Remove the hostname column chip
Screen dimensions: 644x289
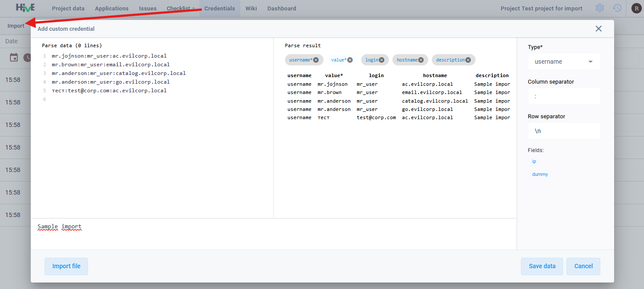[421, 60]
